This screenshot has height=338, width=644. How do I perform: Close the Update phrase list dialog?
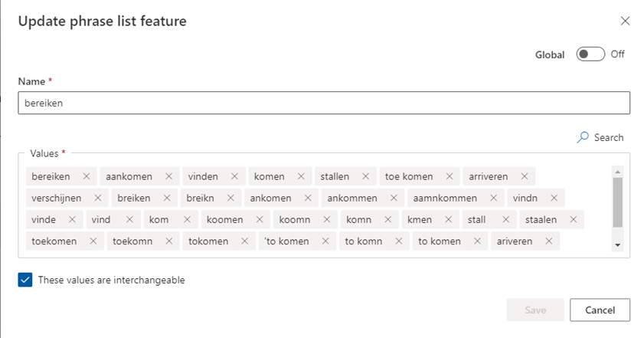[x=626, y=21]
